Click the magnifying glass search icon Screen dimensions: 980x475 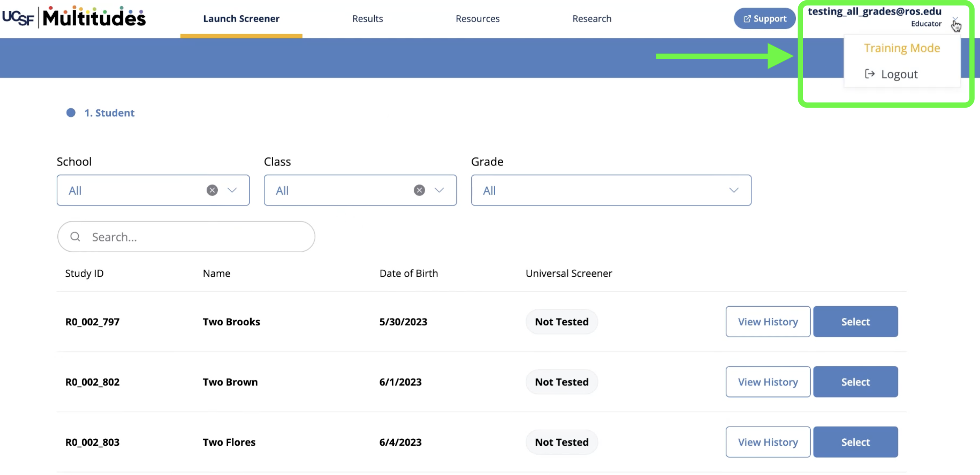pos(75,237)
